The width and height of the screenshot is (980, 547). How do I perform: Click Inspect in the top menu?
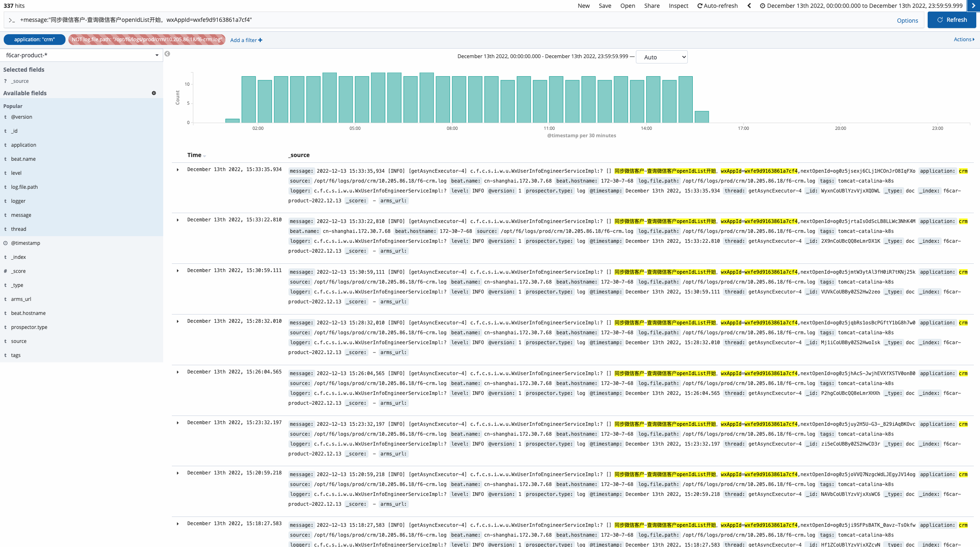click(x=678, y=6)
